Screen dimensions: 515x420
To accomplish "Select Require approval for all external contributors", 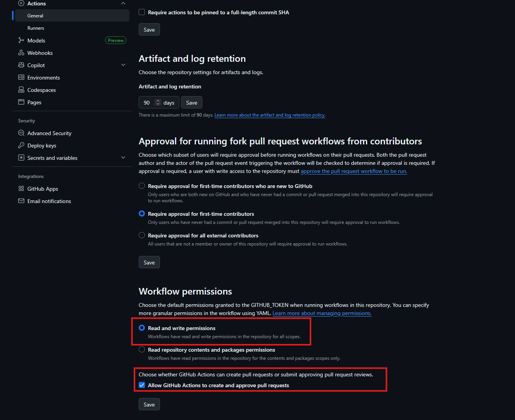I will click(142, 235).
